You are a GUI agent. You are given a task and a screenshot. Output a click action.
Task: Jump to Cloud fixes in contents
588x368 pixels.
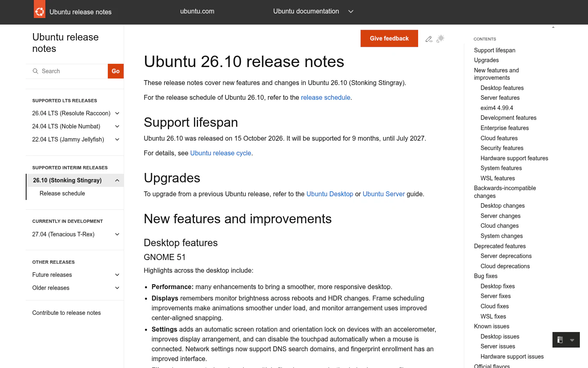494,306
